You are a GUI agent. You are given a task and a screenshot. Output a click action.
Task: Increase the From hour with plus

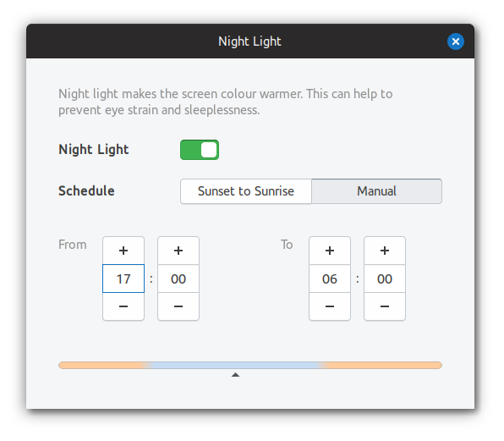coord(123,251)
